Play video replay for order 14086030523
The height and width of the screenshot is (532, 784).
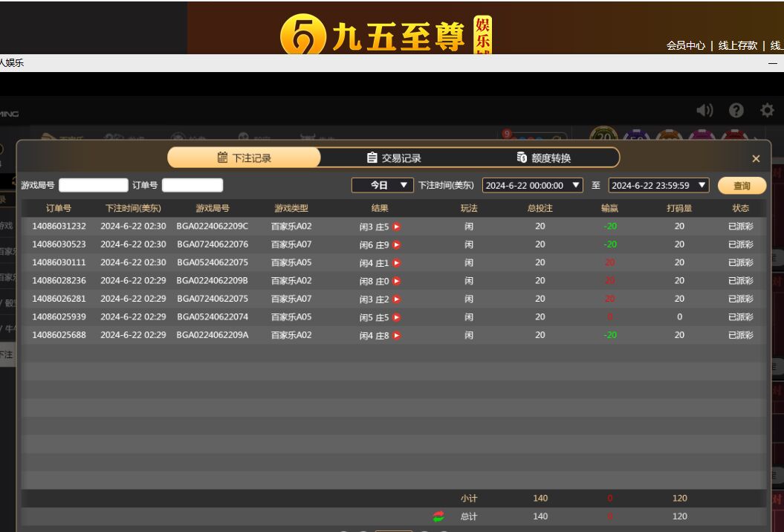pos(397,244)
